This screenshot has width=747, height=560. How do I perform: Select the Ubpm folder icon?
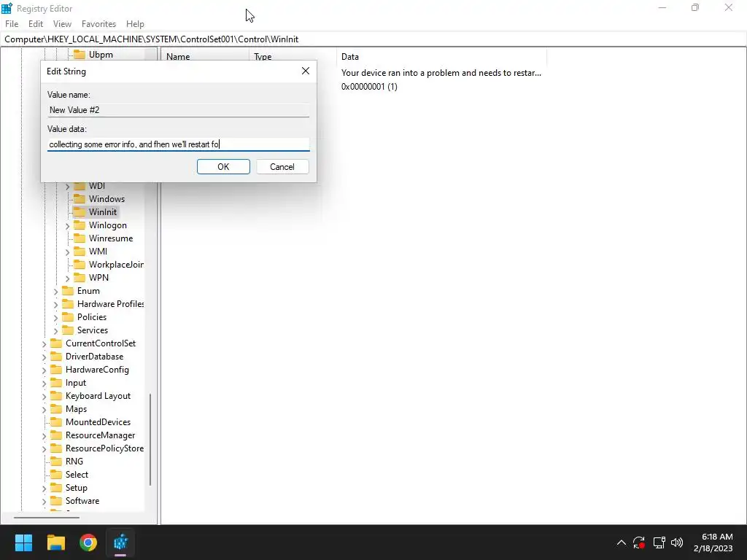pos(79,54)
